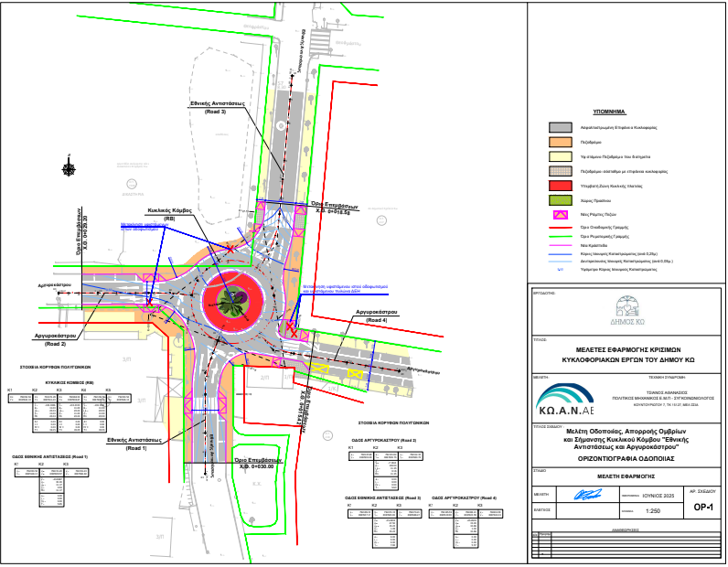Click the north arrow compass symbol

tap(69, 168)
